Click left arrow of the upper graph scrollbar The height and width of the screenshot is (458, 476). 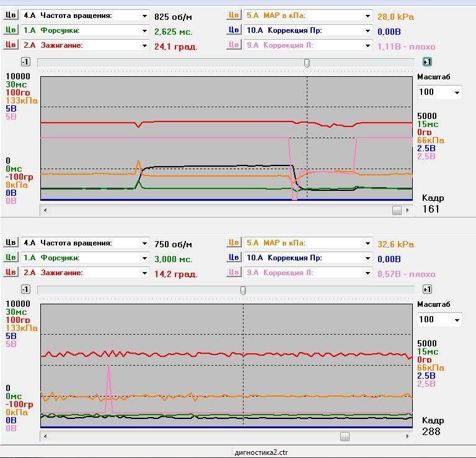click(45, 210)
